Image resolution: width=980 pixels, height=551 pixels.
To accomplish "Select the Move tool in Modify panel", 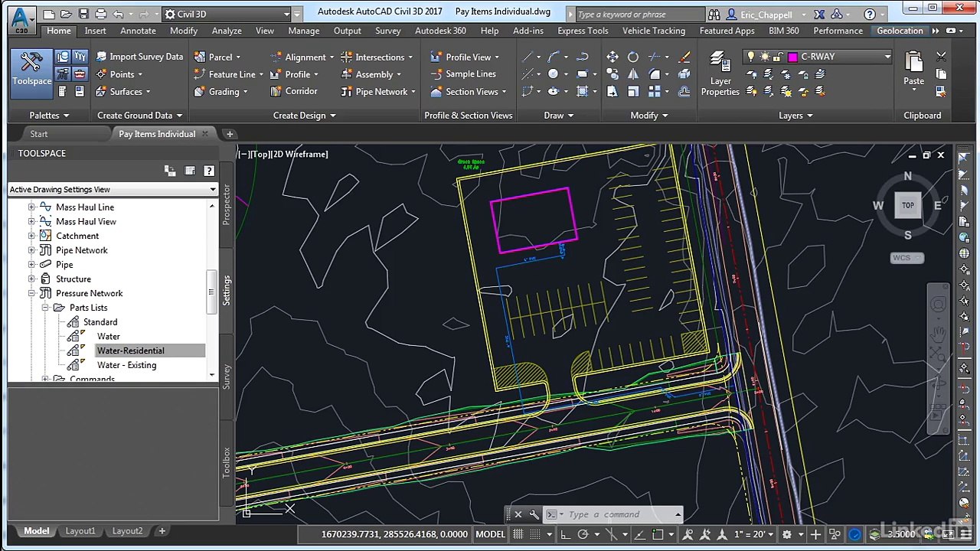I will click(x=612, y=57).
